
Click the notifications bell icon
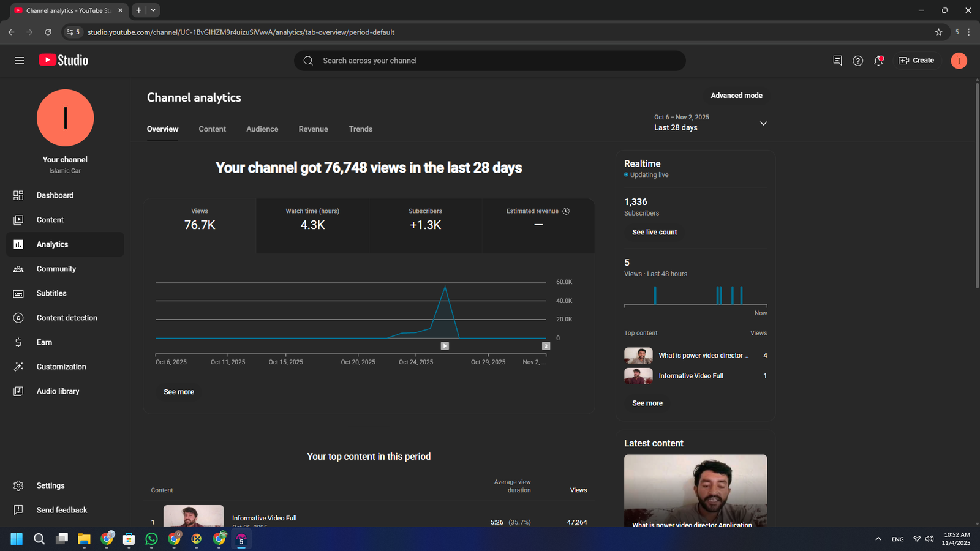878,61
